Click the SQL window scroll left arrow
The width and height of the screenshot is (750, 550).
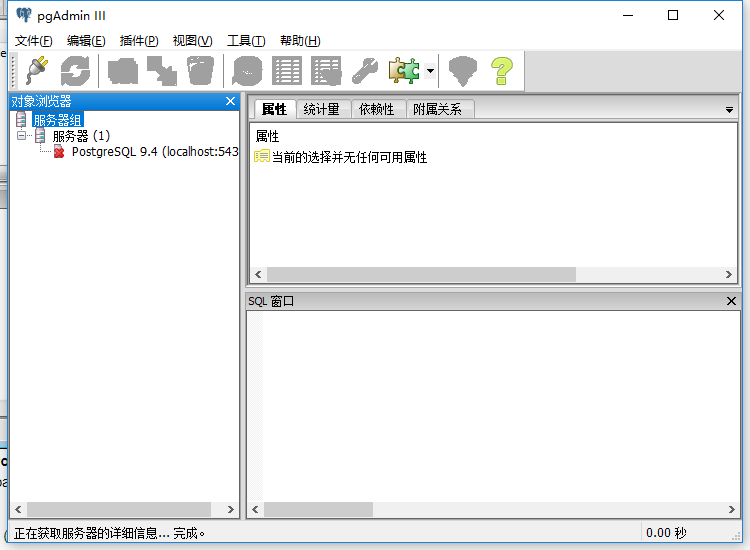tap(255, 509)
